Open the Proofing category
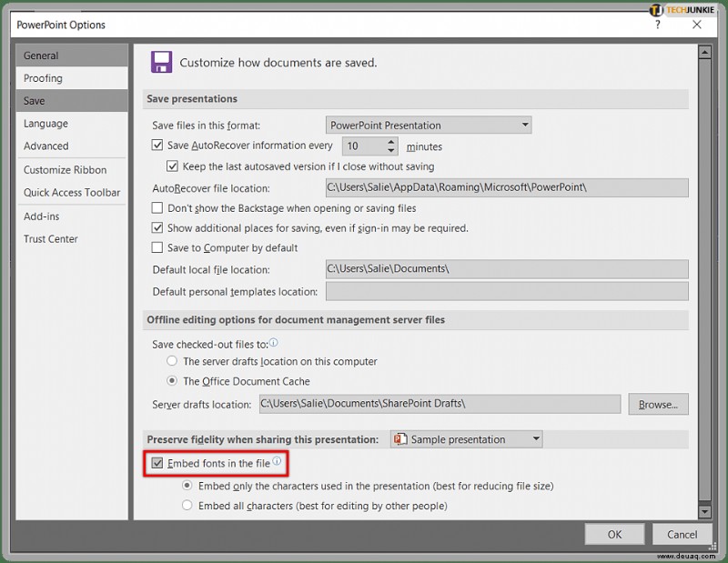The width and height of the screenshot is (728, 563). [x=72, y=78]
